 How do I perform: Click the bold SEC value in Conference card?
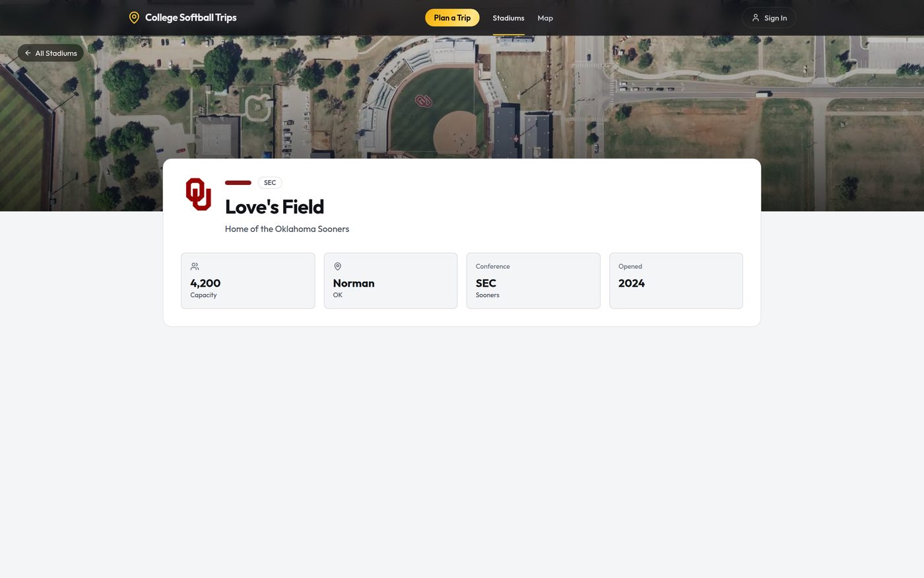tap(486, 283)
